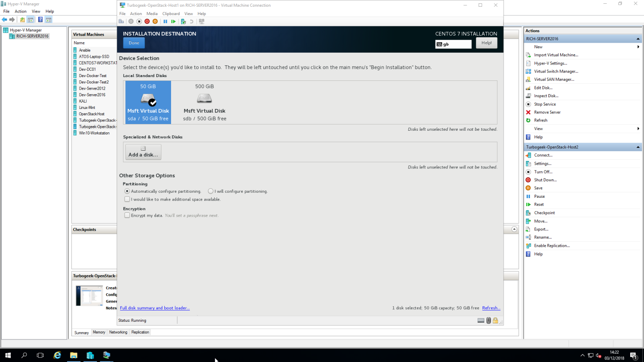
Task: Click Remove Server action
Action: [x=547, y=112]
